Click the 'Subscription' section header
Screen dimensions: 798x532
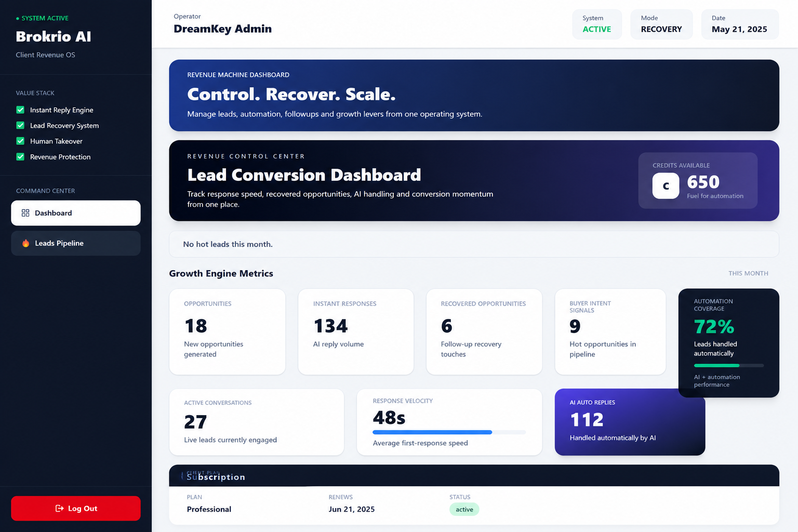coord(216,477)
